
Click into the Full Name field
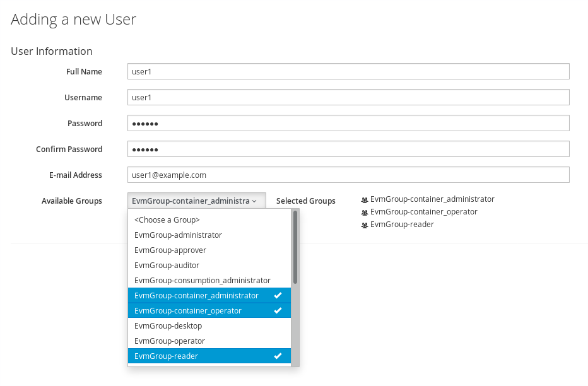348,72
